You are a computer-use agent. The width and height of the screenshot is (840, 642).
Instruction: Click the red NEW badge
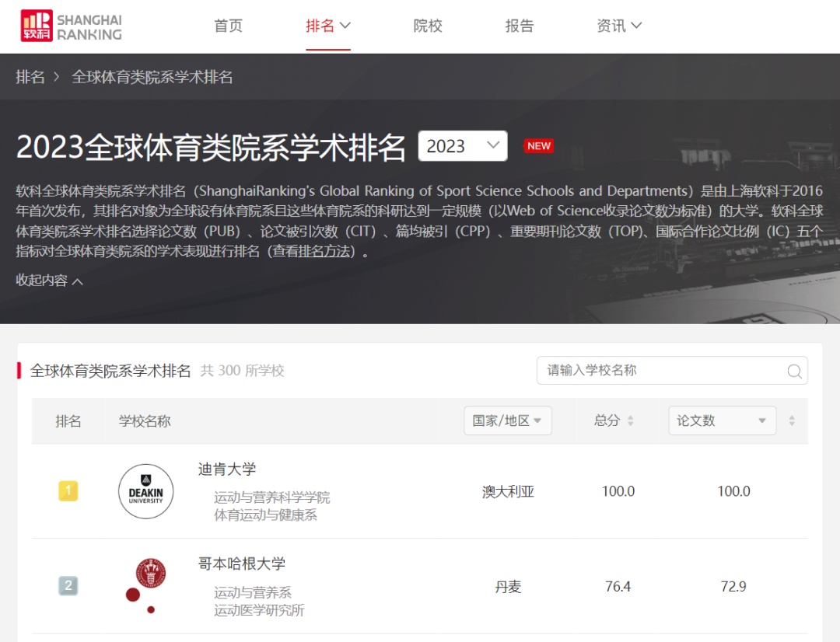pos(538,145)
